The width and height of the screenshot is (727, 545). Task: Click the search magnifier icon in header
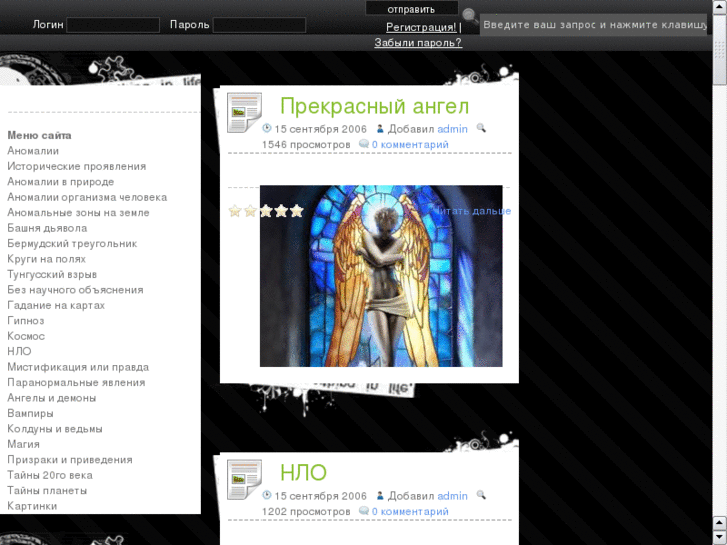[x=470, y=17]
